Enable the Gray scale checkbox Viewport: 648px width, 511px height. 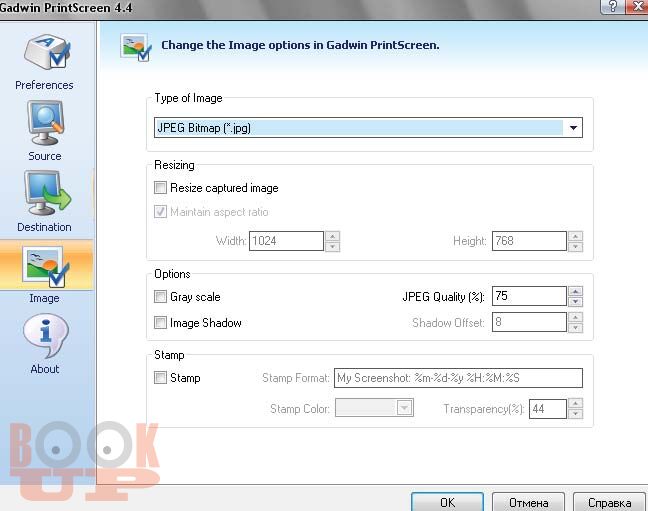click(160, 296)
